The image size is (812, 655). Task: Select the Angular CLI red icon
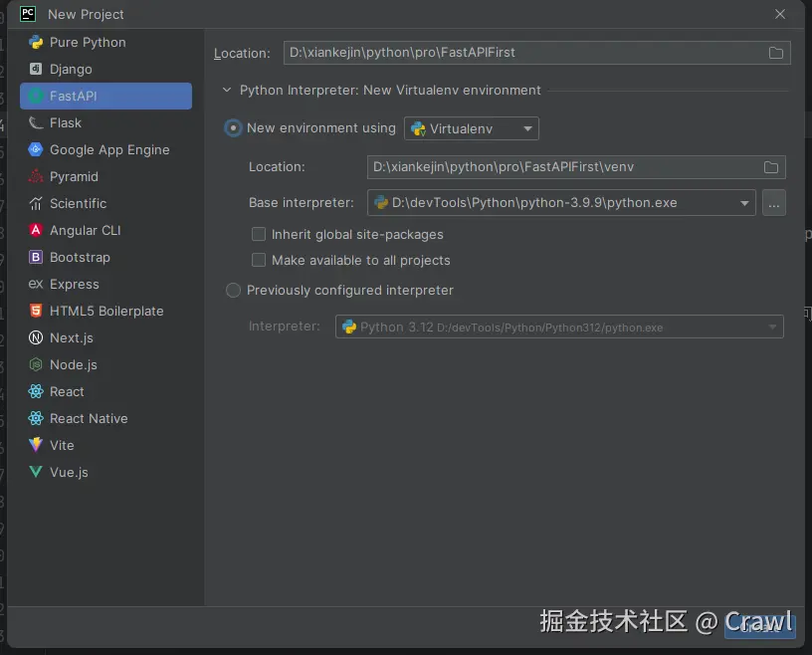pos(36,230)
